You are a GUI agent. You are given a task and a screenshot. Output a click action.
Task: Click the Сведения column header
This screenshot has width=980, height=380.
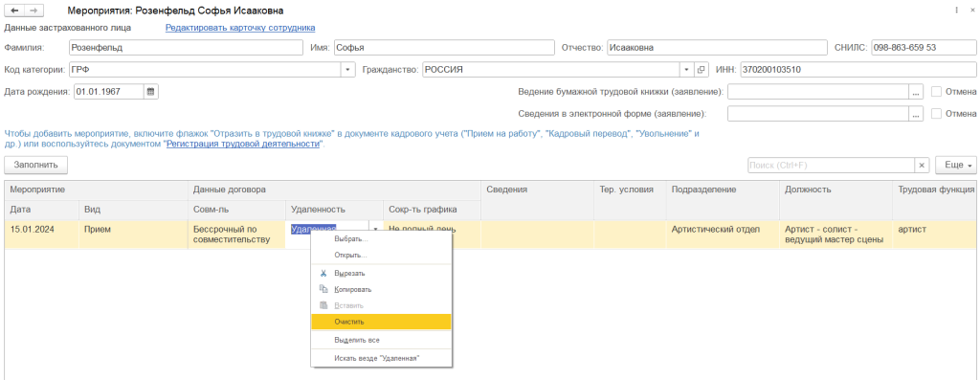(x=537, y=200)
